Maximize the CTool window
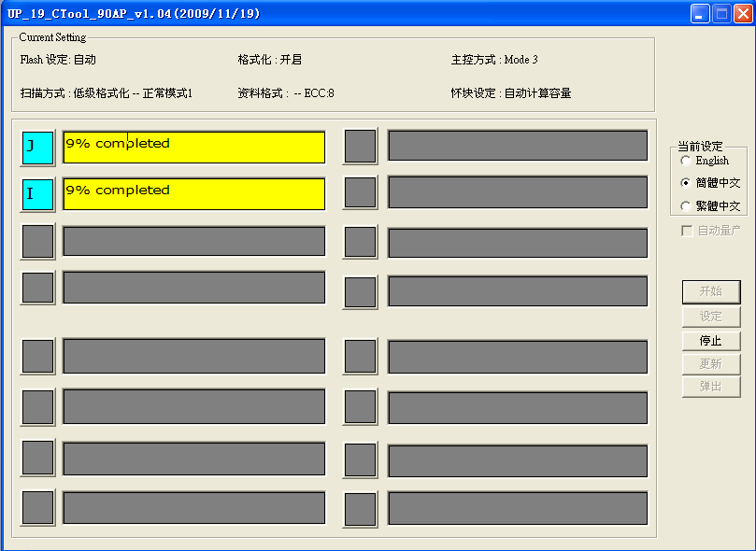This screenshot has width=756, height=551. pos(721,13)
